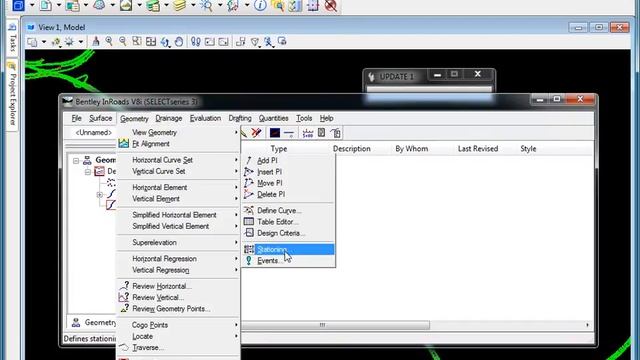The image size is (640, 360).
Task: Open the Vertical Element submenu
Action: point(178,199)
